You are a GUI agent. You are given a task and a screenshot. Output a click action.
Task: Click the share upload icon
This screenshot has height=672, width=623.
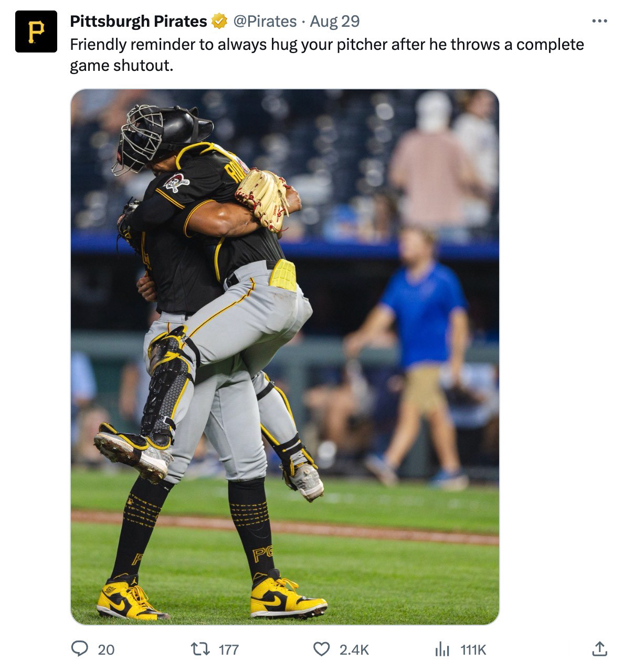click(x=599, y=649)
